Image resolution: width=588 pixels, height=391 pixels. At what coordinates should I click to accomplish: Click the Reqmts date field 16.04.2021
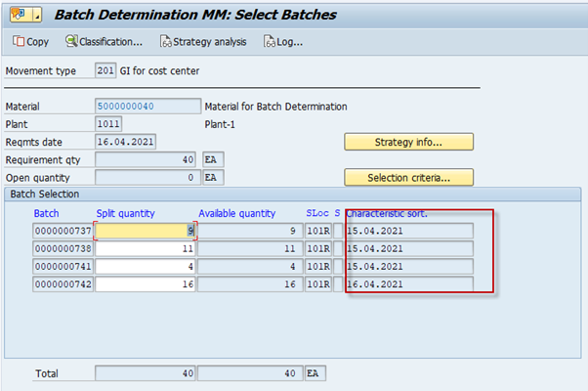point(125,142)
